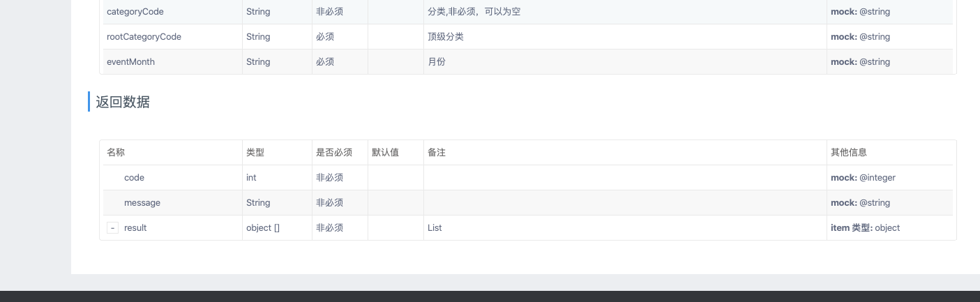
Task: Click String type in eventMonth row
Action: [258, 62]
